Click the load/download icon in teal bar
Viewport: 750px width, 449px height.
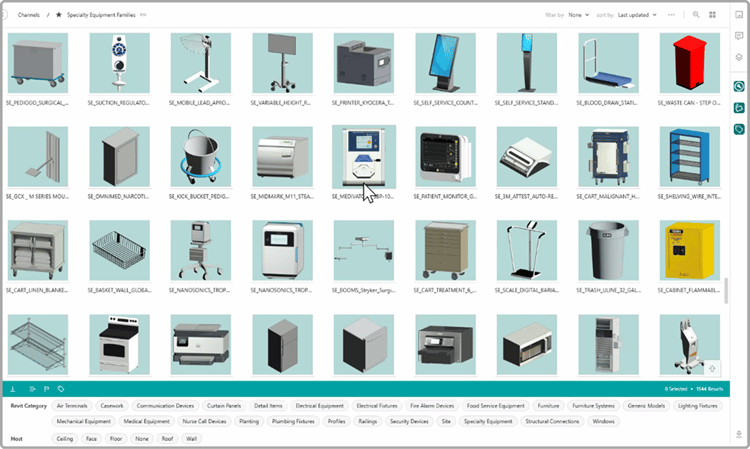(x=13, y=389)
